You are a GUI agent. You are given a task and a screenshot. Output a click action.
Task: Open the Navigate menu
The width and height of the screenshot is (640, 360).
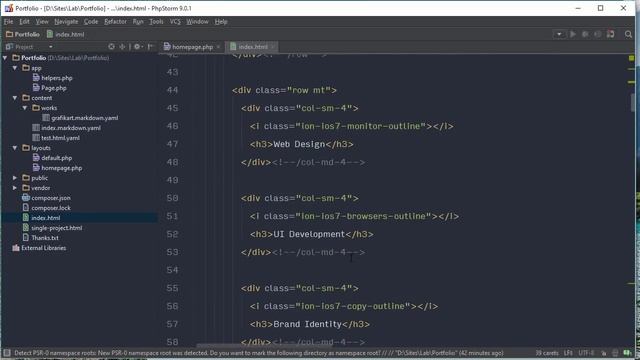(x=66, y=22)
